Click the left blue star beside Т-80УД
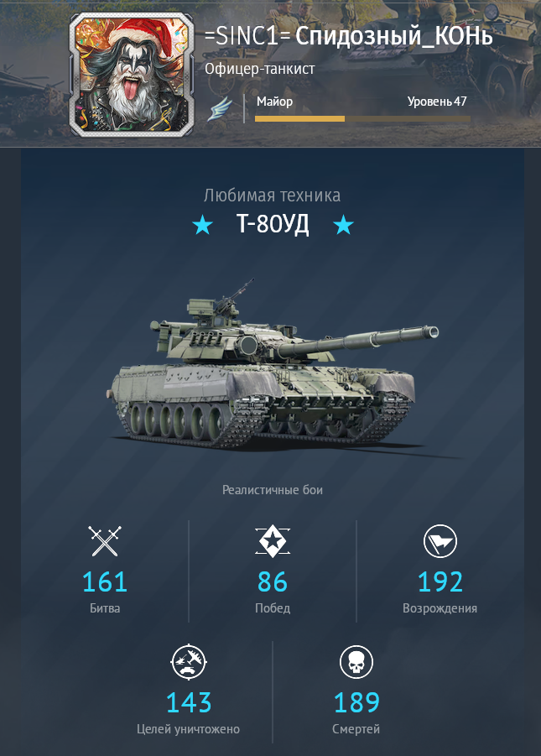Viewport: 541px width, 756px height. pos(202,225)
